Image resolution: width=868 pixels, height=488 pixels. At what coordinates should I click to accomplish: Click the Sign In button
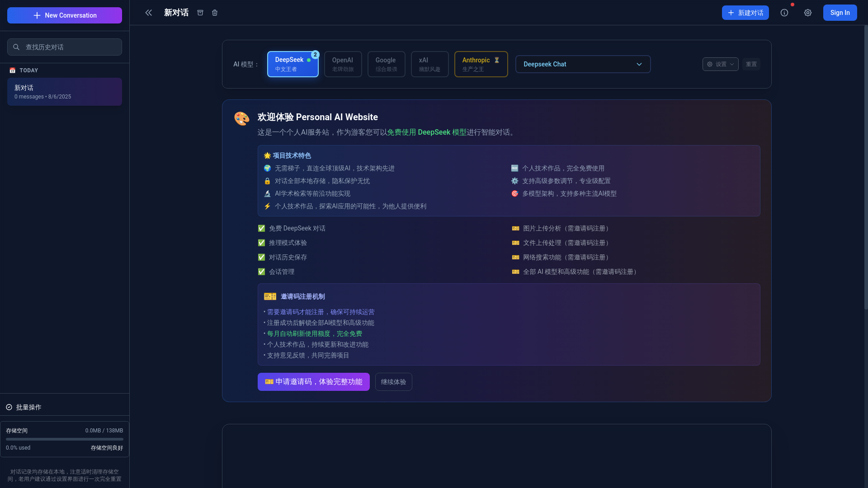(x=840, y=13)
